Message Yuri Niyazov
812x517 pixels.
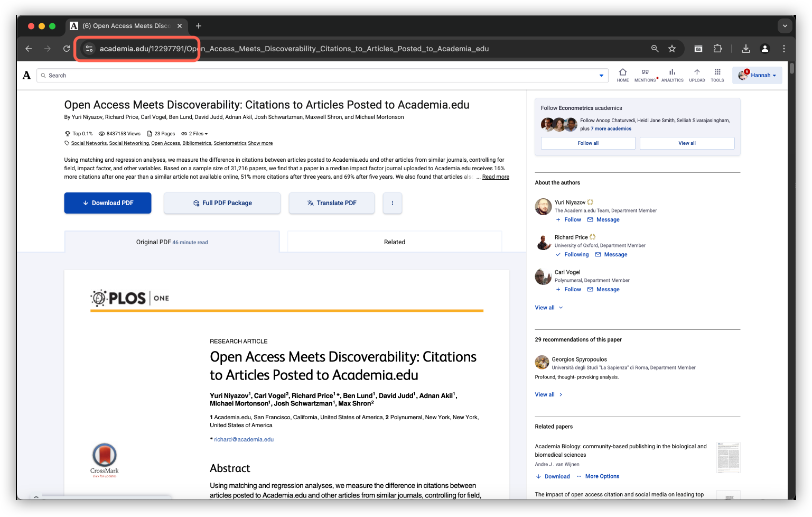[x=603, y=220]
